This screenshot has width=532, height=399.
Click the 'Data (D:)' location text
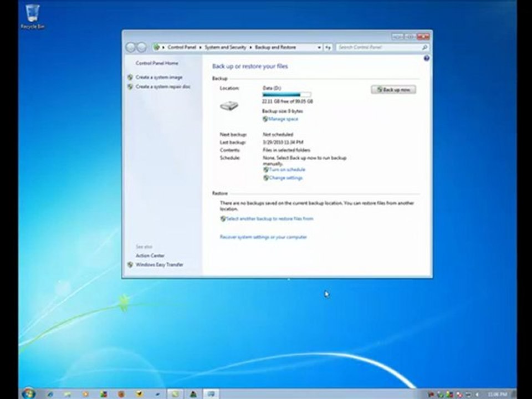[x=272, y=88]
